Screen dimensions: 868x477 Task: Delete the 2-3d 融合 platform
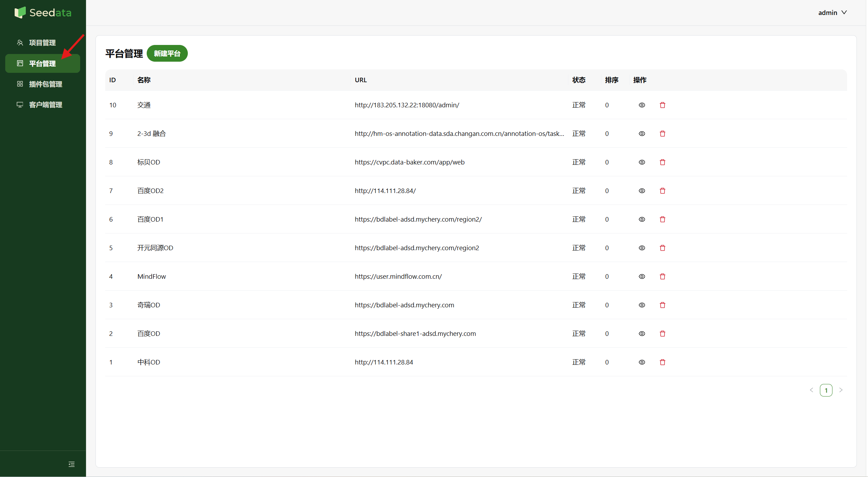point(662,133)
